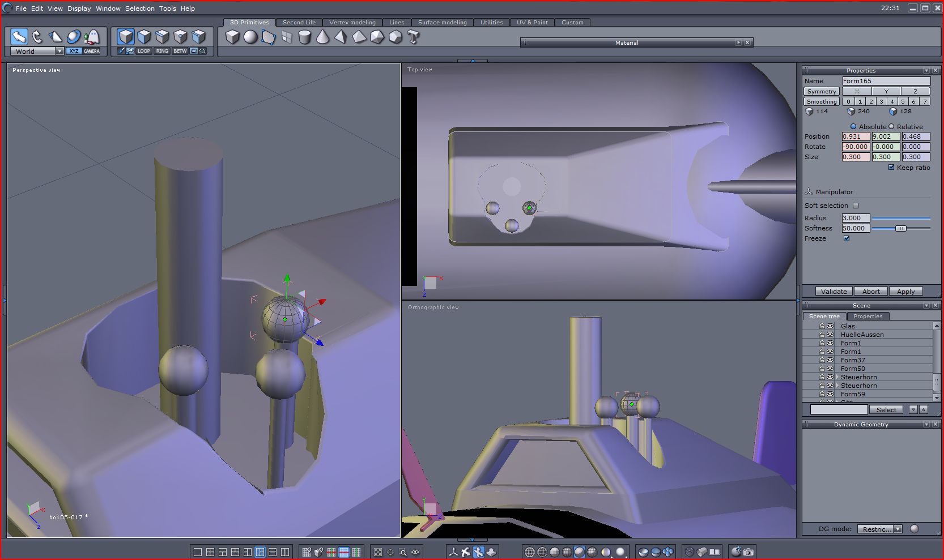Uncheck the Freeze checkbox

point(847,238)
